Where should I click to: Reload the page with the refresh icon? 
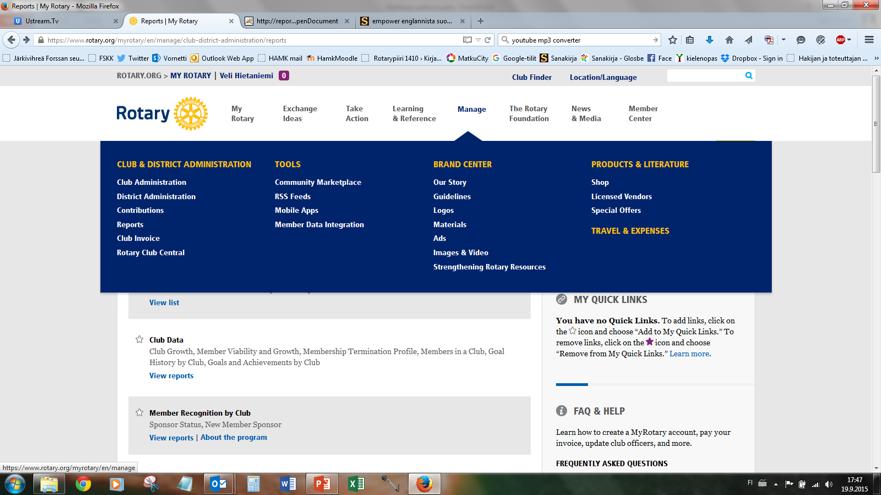(488, 40)
